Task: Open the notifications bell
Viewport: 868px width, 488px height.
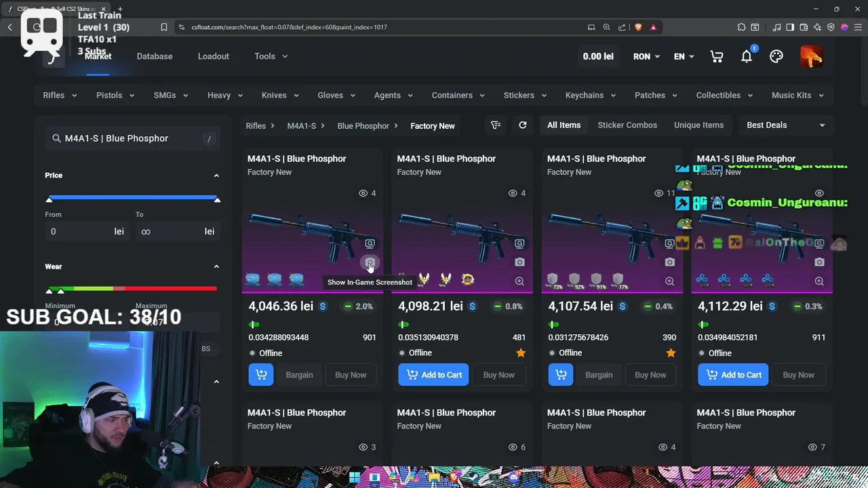Action: click(x=747, y=57)
